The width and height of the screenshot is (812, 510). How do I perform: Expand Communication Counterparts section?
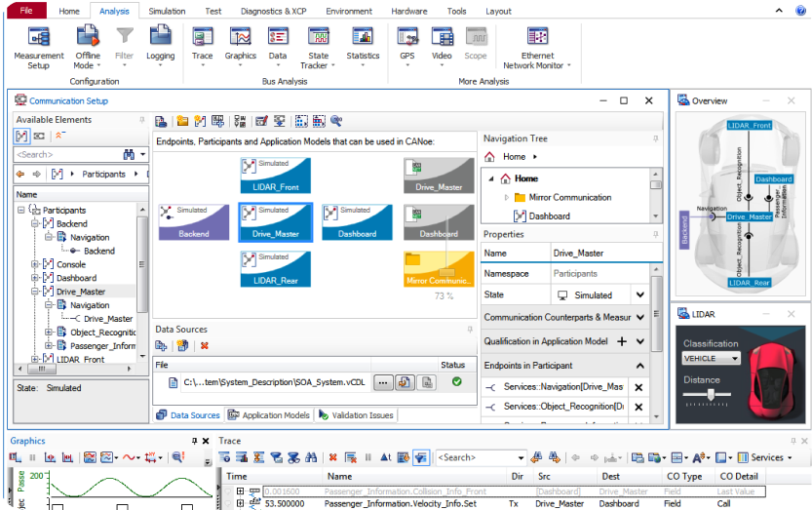[x=639, y=317]
